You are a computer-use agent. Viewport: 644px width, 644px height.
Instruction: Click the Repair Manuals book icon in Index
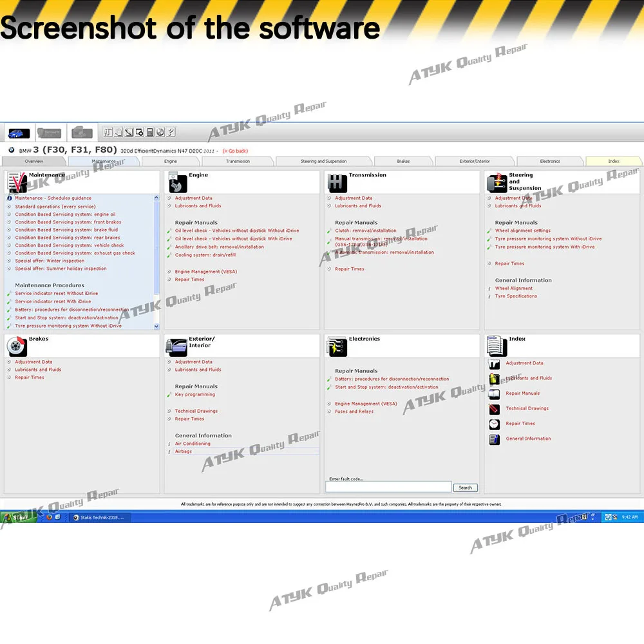(x=494, y=394)
